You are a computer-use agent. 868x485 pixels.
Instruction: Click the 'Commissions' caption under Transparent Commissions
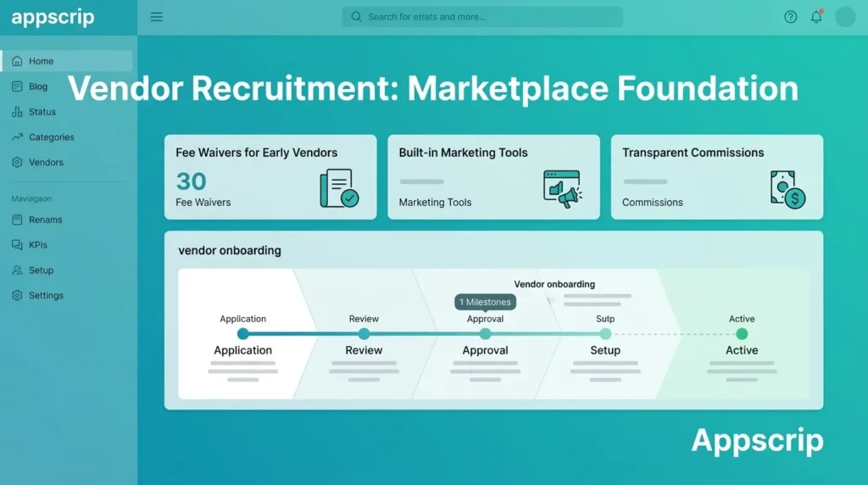coord(652,203)
